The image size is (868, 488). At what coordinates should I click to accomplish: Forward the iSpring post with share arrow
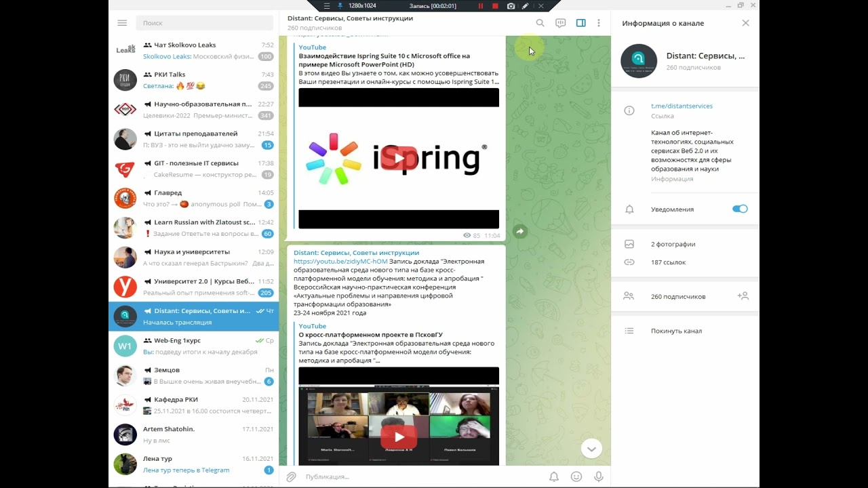pyautogui.click(x=519, y=231)
